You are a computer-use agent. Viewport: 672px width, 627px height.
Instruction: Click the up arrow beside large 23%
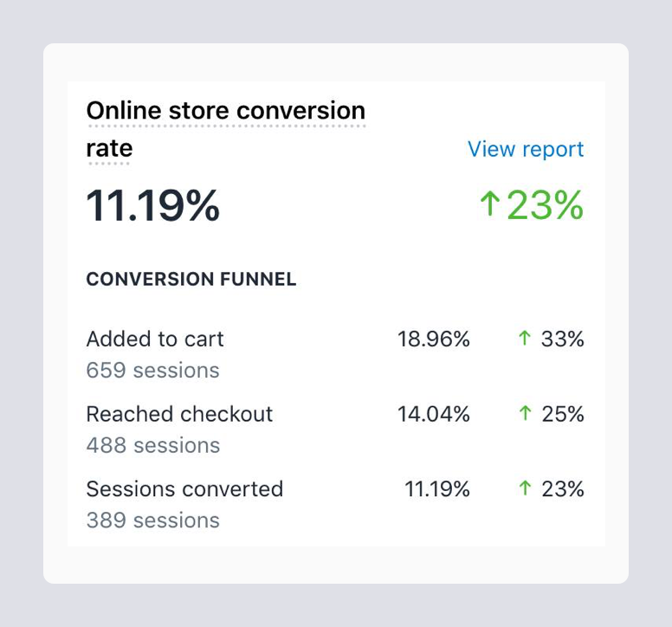tap(490, 205)
